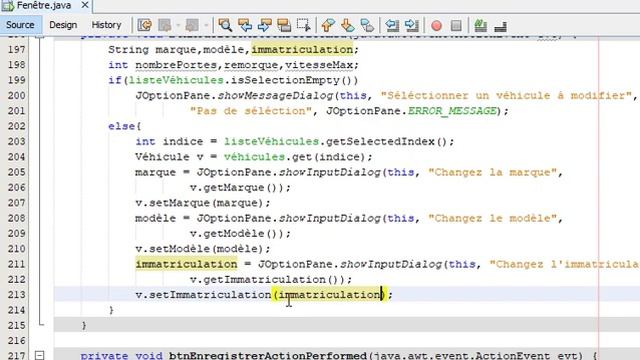The width and height of the screenshot is (640, 360).
Task: Click btnEnregistrerActionPerformed method name on line 217
Action: [x=268, y=356]
